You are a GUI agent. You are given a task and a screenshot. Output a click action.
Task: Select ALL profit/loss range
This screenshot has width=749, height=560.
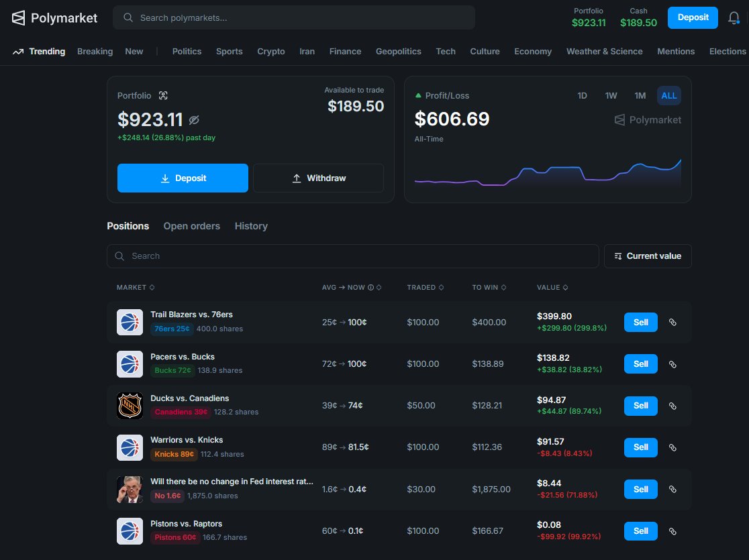point(668,95)
